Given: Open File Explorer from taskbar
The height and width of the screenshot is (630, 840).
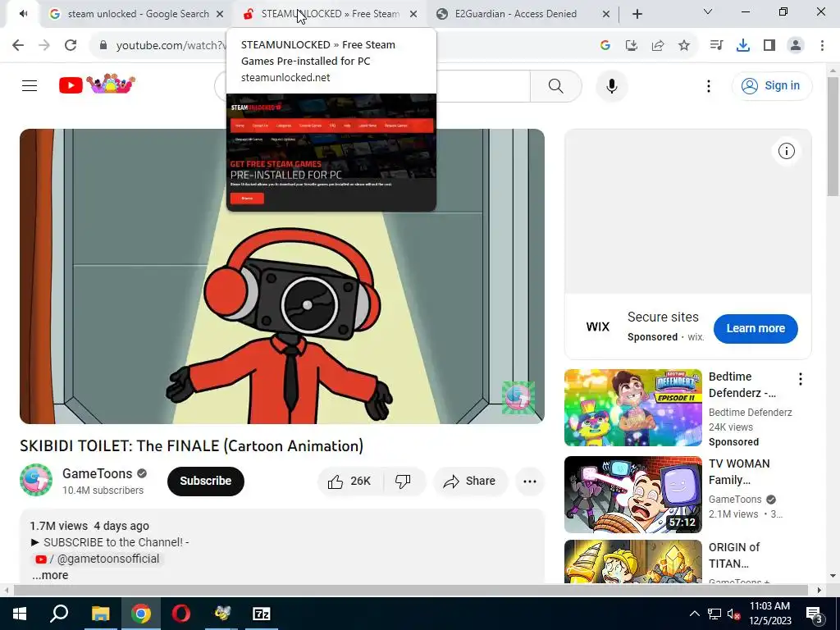Looking at the screenshot, I should [100, 614].
